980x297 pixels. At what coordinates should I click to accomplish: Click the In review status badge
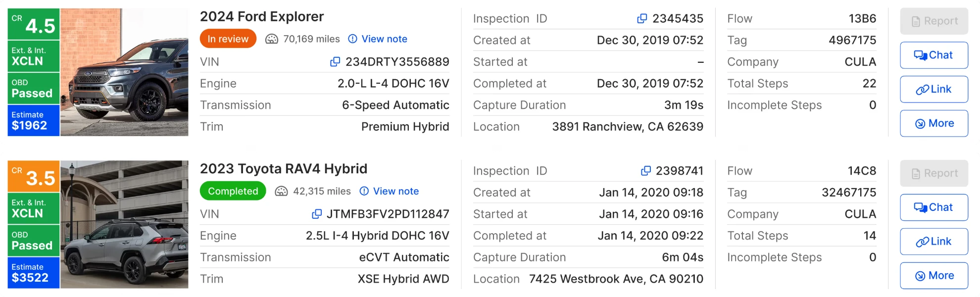click(228, 39)
